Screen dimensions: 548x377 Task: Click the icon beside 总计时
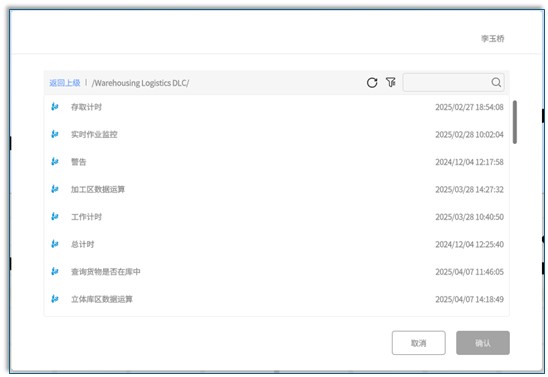(55, 244)
